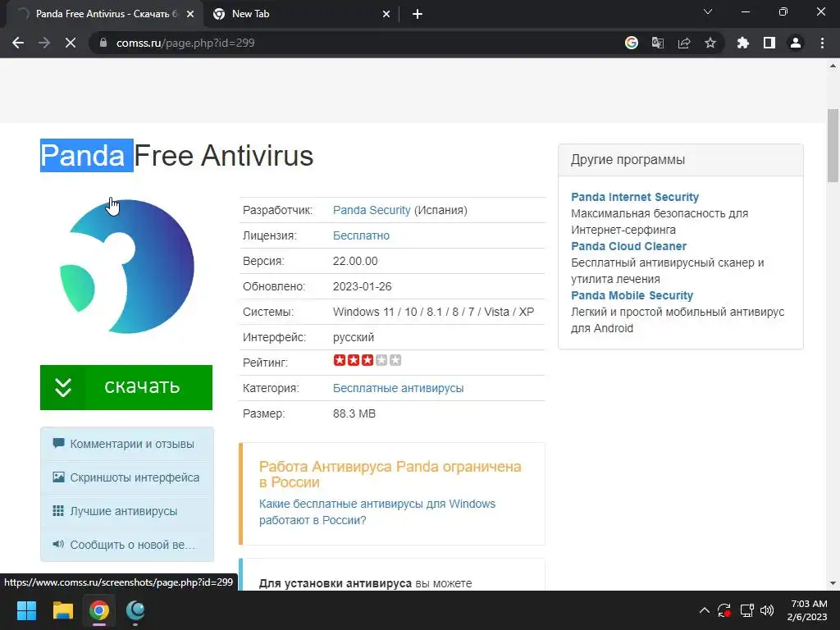Open tab search chevron in title bar
This screenshot has width=840, height=630.
(708, 11)
